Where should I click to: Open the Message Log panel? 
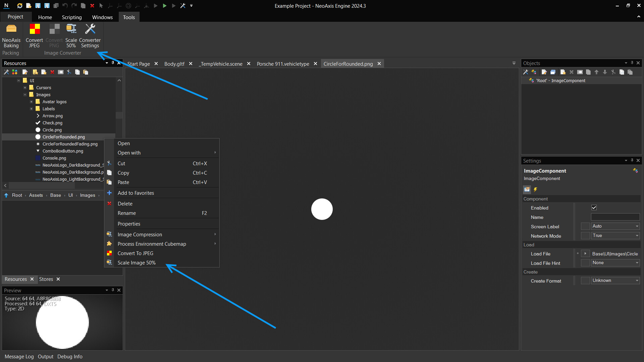(19, 357)
